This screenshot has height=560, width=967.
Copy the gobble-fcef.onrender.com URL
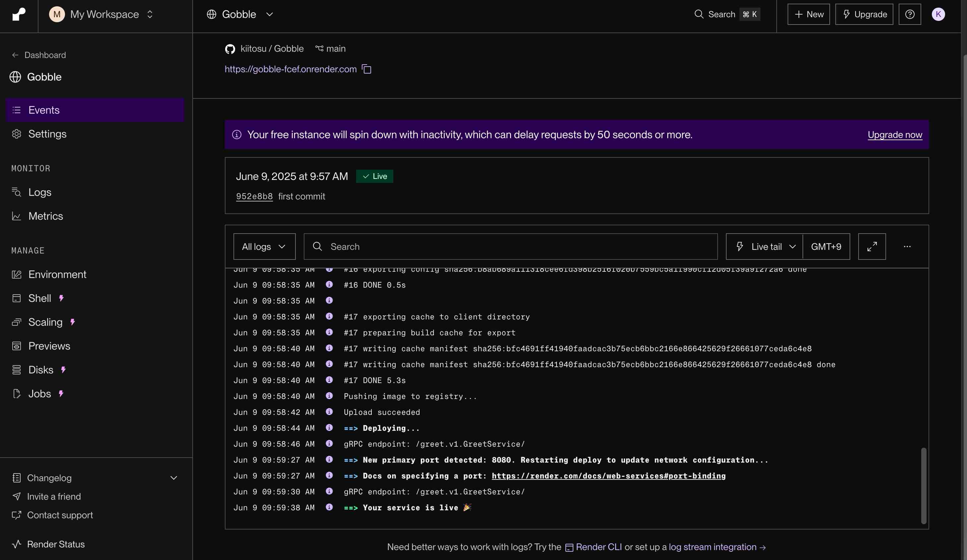pos(366,69)
